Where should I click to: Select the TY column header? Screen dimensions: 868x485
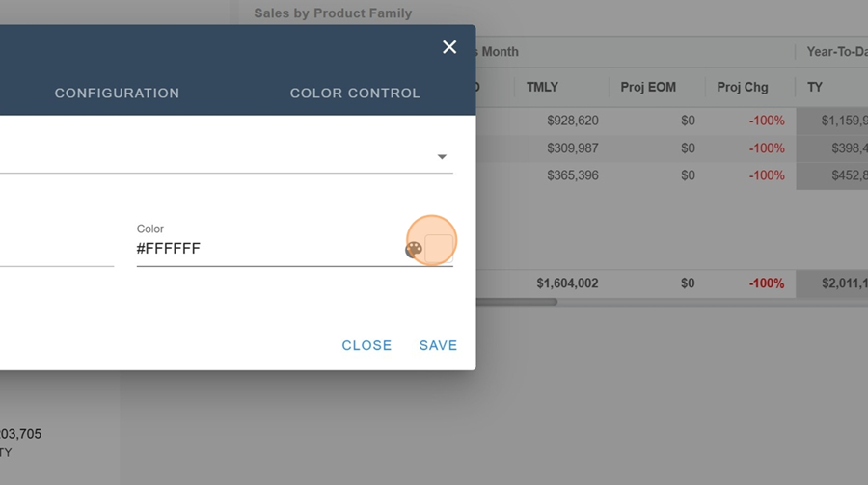[x=815, y=87]
